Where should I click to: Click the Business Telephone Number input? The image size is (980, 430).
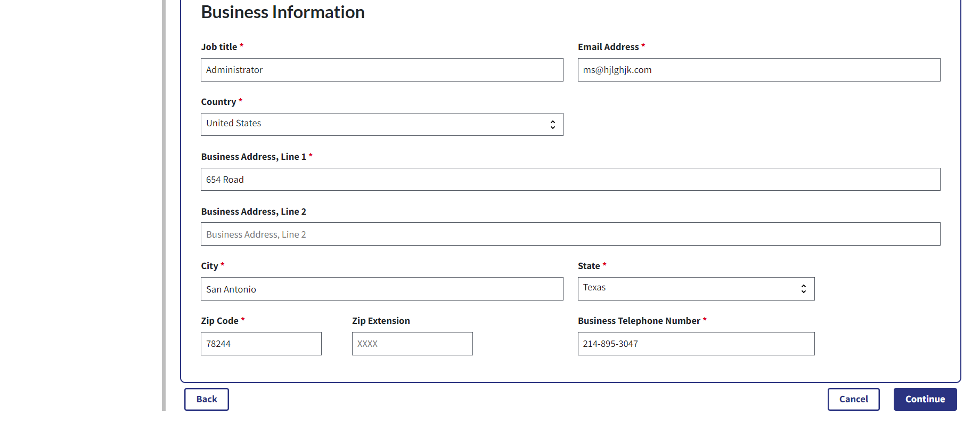pos(696,344)
